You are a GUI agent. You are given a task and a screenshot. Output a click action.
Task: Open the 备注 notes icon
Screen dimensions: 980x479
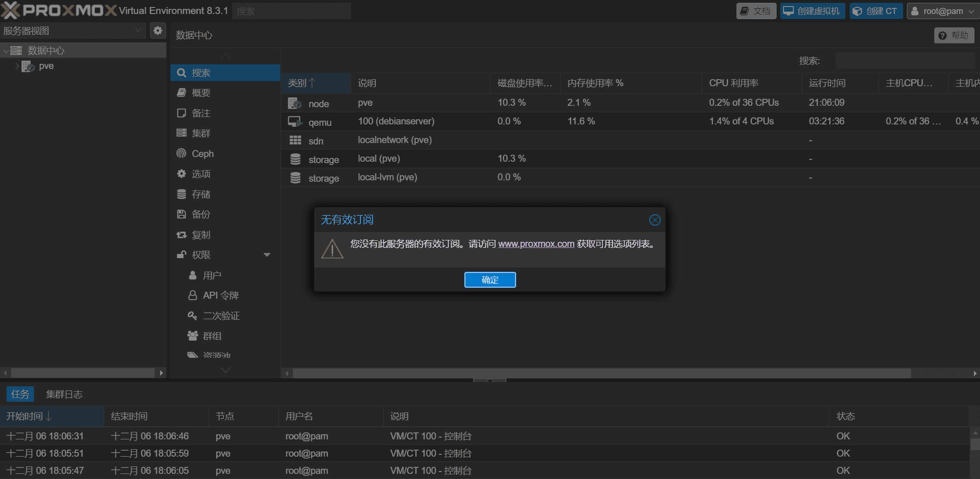point(182,113)
